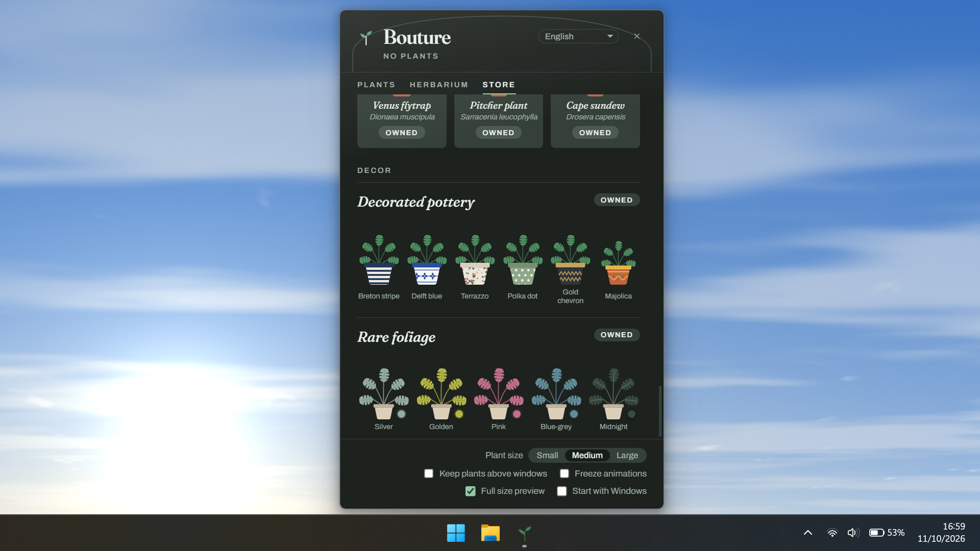Set plant size to Large
Screen dimensions: 980x551
click(627, 455)
